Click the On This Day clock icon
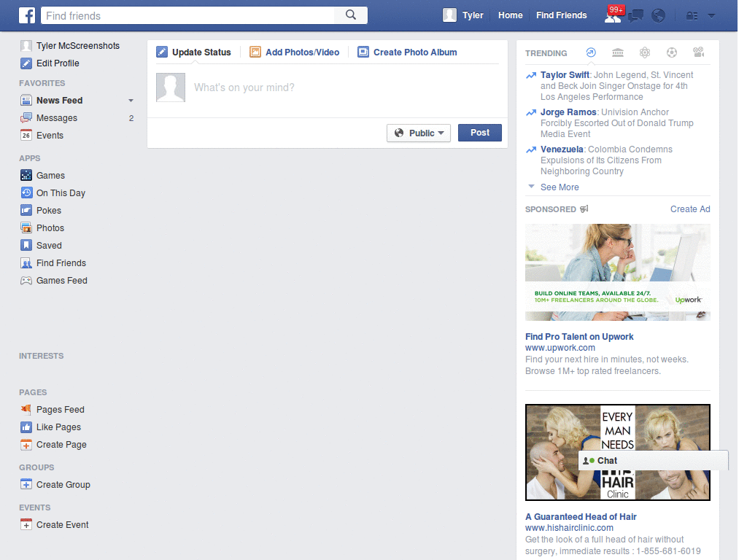Screen dimensions: 747x560 click(x=26, y=192)
